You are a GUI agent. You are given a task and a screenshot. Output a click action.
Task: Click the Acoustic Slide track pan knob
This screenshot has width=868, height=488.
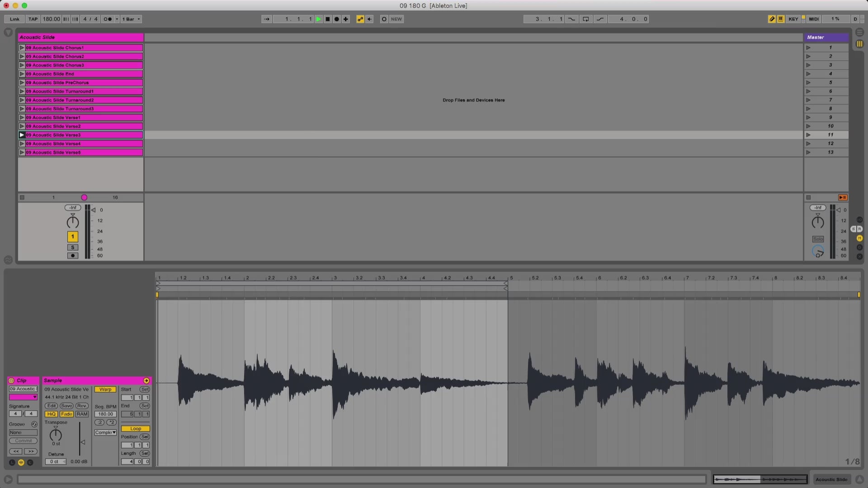(72, 222)
